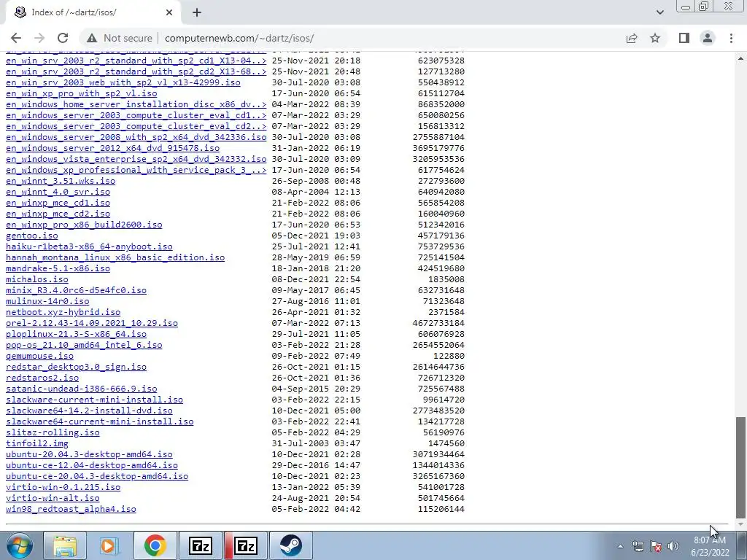View the Not secure site warning
Image resolution: width=747 pixels, height=560 pixels.
[x=120, y=38]
